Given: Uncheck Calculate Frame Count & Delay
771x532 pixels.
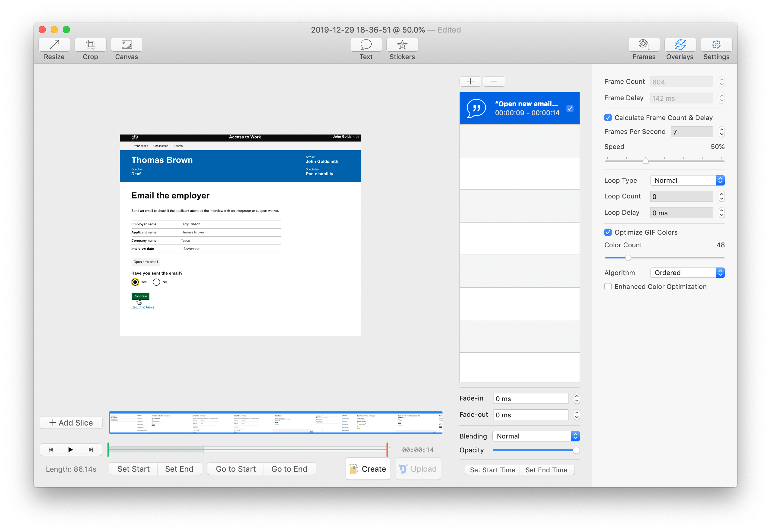Looking at the screenshot, I should click(608, 118).
